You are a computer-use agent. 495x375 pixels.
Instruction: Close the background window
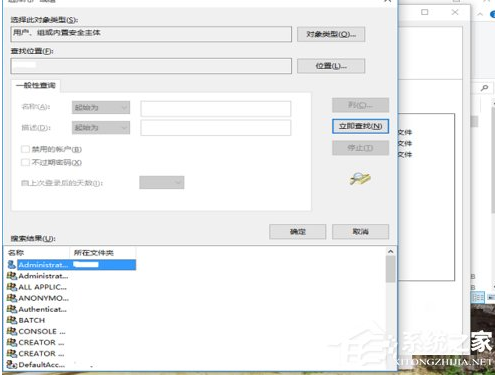[x=455, y=12]
